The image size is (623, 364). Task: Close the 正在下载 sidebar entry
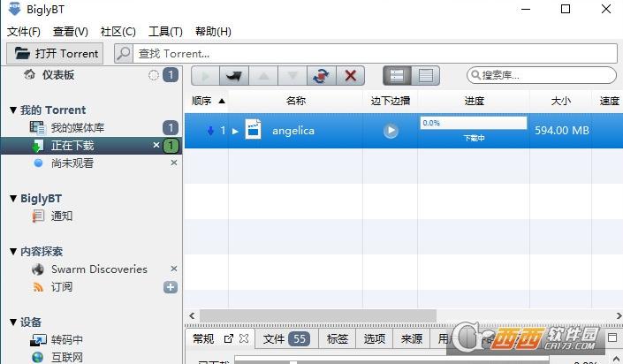(x=156, y=145)
